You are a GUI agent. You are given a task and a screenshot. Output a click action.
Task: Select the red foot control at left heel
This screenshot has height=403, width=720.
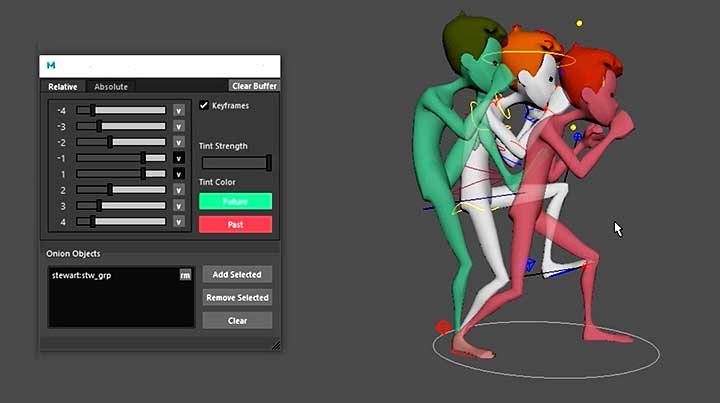click(443, 327)
